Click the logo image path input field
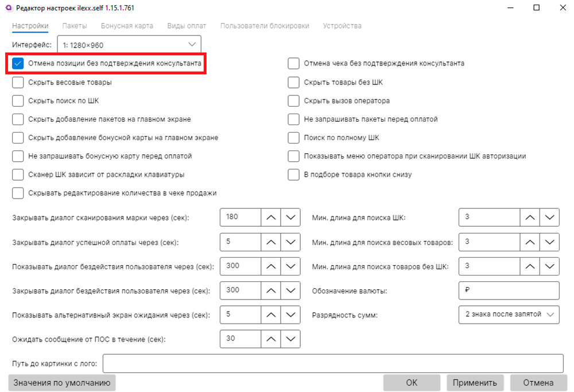This screenshot has height=392, width=574. tap(332, 363)
